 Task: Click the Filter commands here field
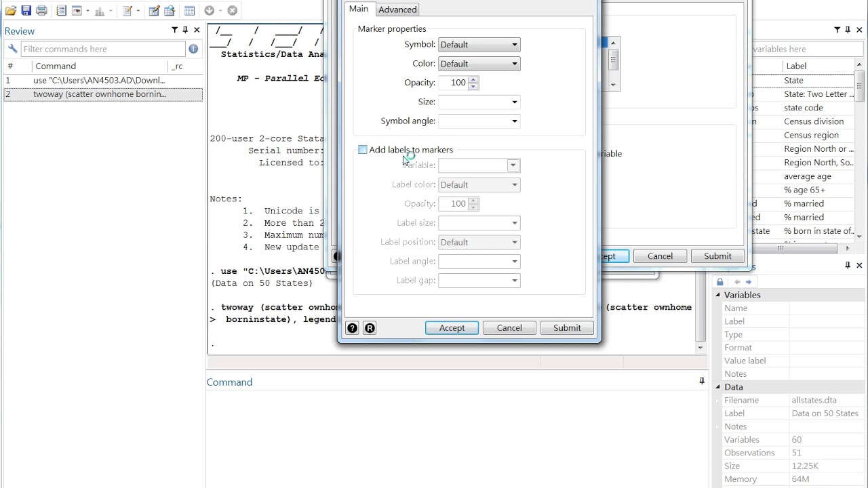pyautogui.click(x=103, y=49)
